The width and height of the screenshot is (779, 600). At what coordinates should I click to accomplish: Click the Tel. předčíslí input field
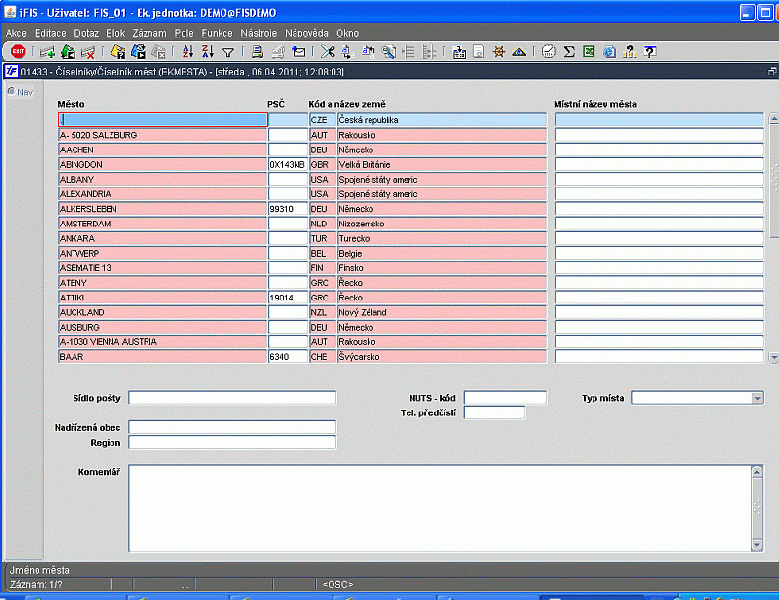(x=494, y=412)
